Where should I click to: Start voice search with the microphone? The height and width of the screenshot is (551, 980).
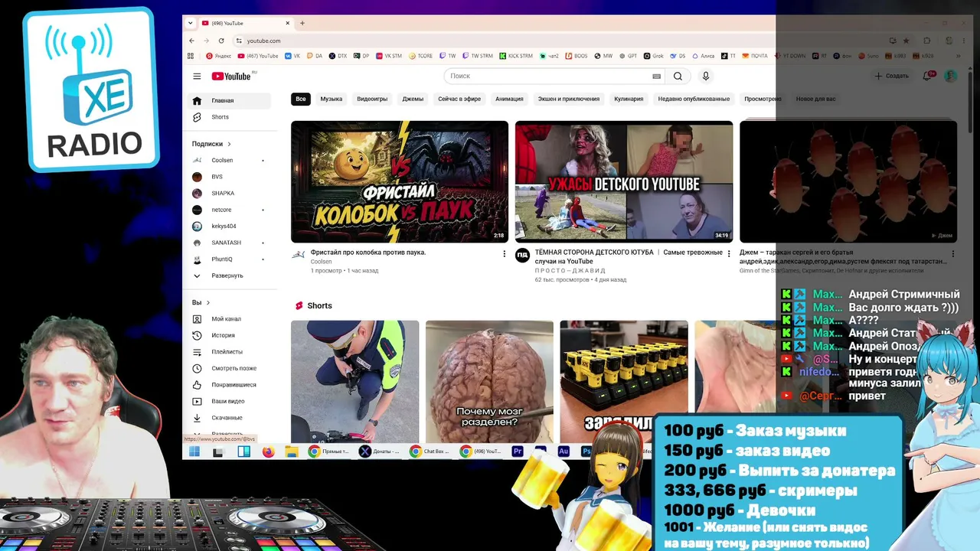click(706, 76)
